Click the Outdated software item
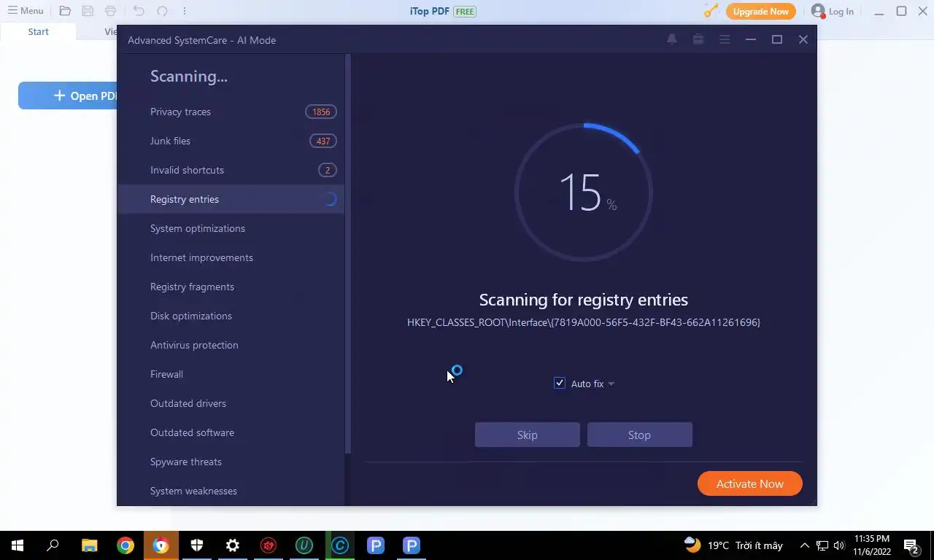This screenshot has width=934, height=560. 231,432
